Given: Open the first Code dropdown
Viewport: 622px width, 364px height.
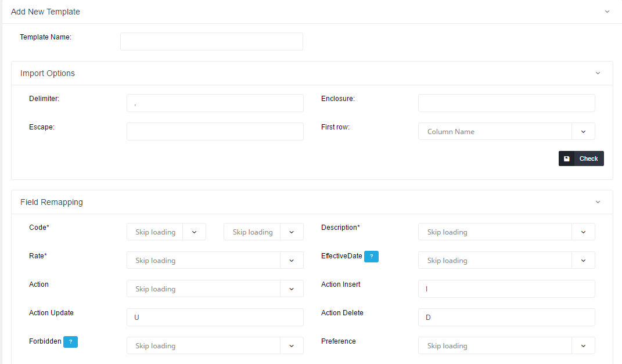Looking at the screenshot, I should (x=166, y=232).
